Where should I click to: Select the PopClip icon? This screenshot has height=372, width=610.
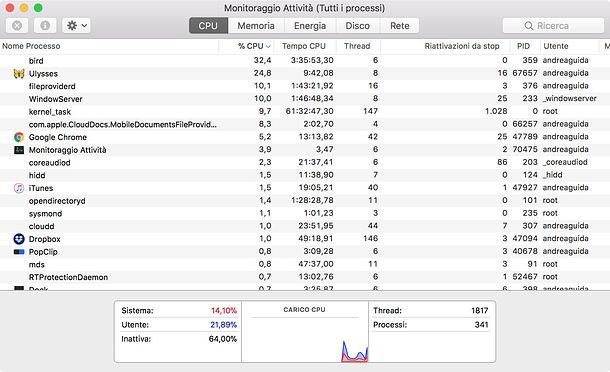[19, 252]
